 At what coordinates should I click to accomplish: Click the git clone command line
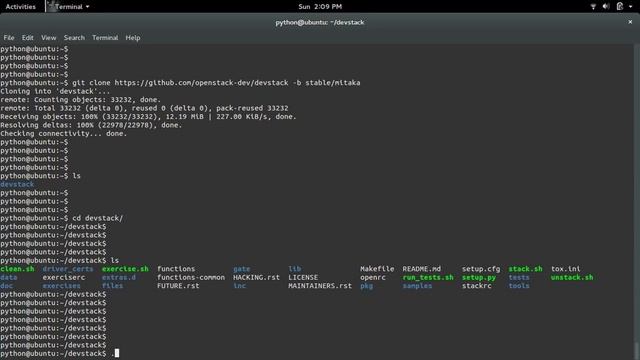180,83
